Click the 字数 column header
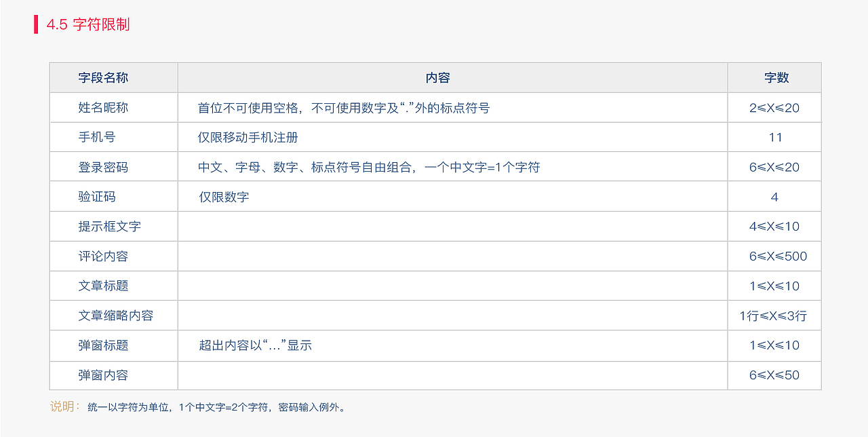Viewport: 868px width, 437px height. click(x=776, y=78)
